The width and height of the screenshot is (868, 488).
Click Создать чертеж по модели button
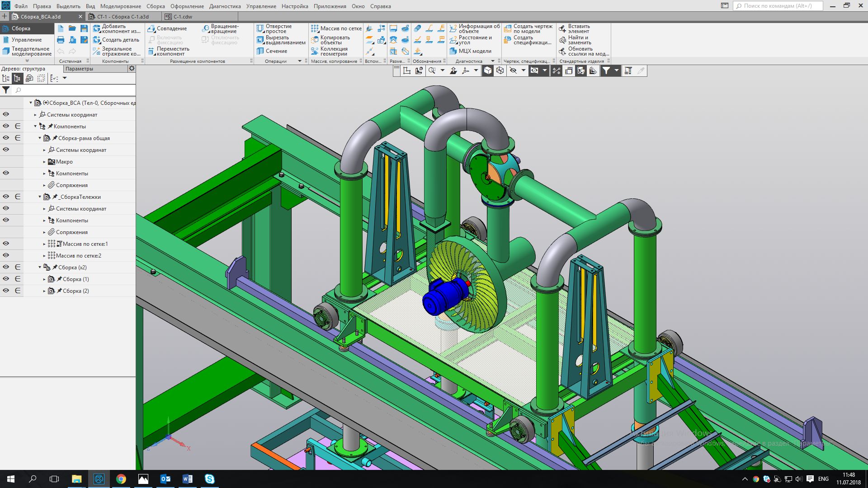[528, 28]
